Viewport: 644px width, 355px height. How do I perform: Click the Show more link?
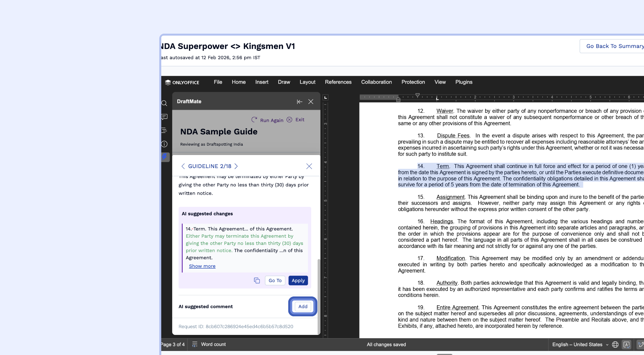point(202,266)
